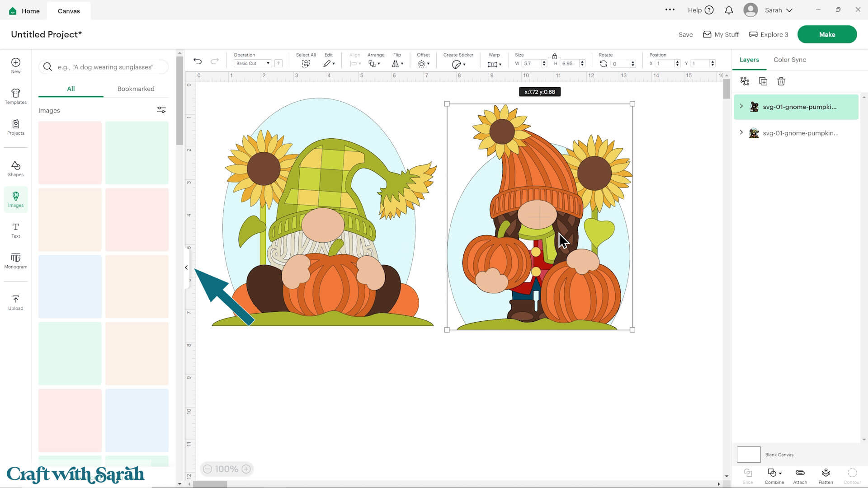Delete the selected layer with the trash icon

coord(781,81)
